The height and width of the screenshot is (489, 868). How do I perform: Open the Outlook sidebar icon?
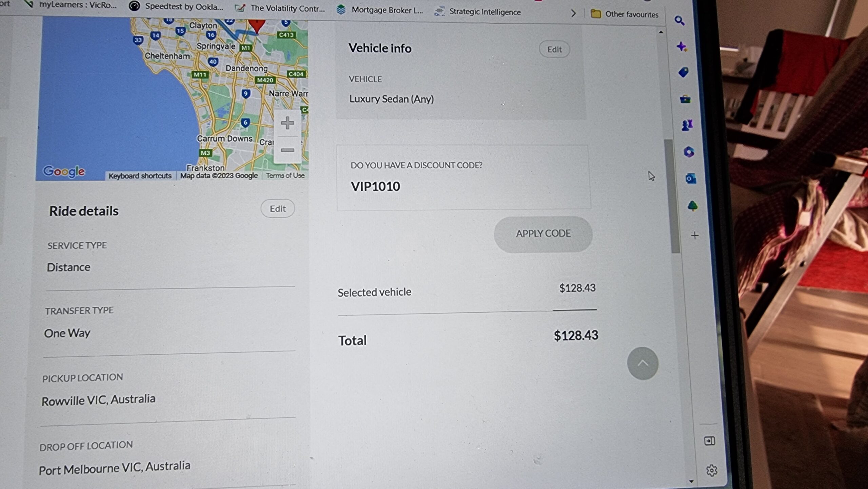coord(691,178)
